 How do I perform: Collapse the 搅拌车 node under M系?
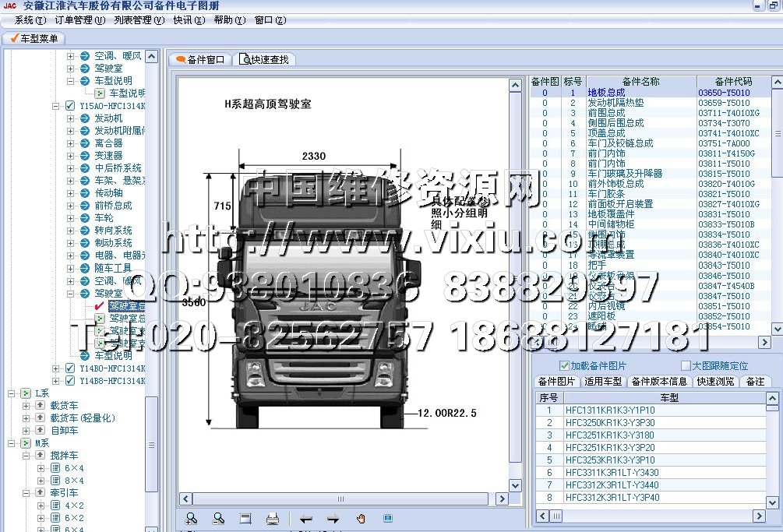[26, 456]
